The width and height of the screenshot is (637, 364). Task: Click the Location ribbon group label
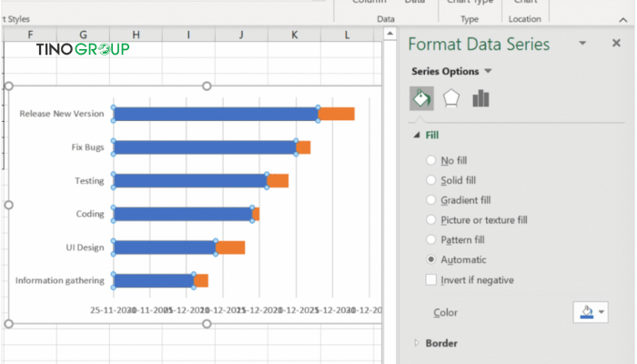(525, 19)
